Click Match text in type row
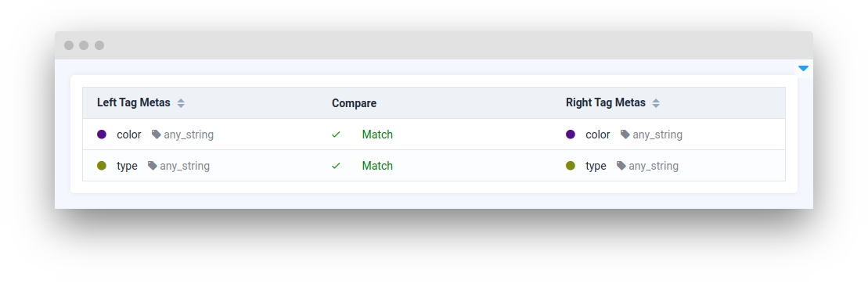The image size is (868, 287). point(377,166)
